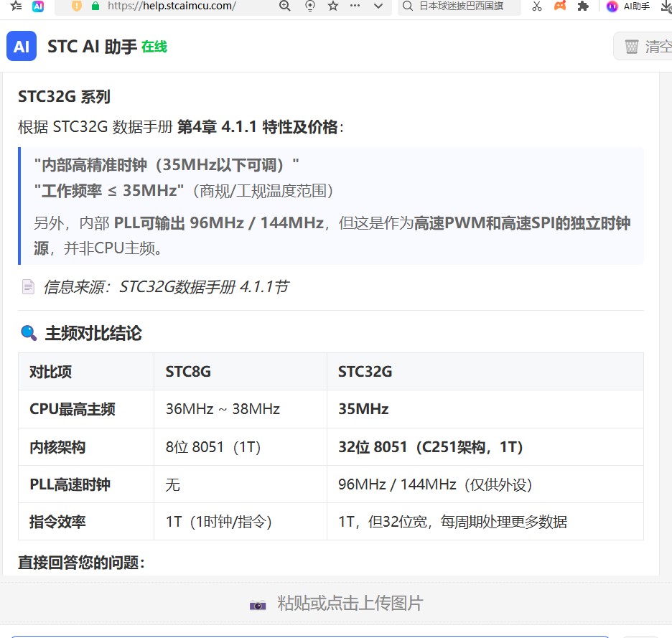This screenshot has width=672, height=638.
Task: Open the three-dots more options menu
Action: point(355,6)
